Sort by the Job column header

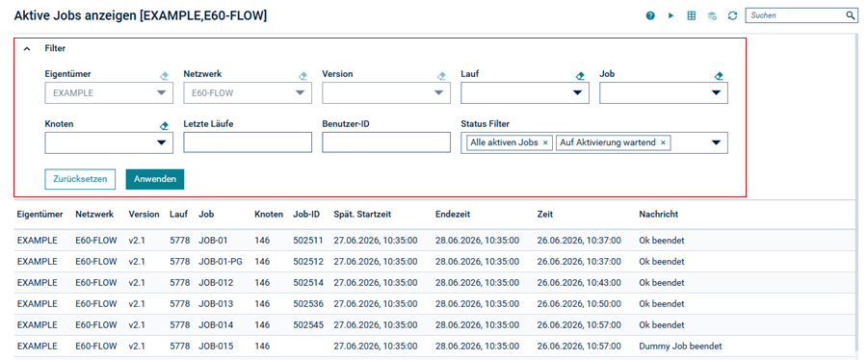tap(206, 214)
